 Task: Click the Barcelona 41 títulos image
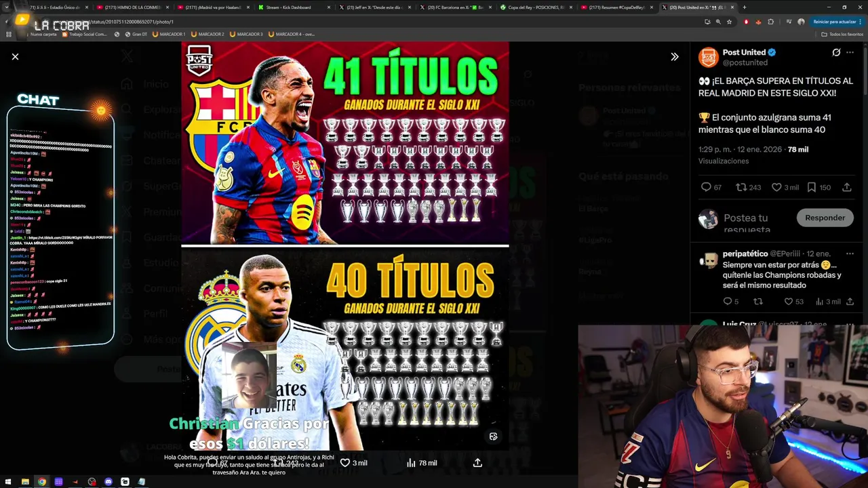click(345, 143)
